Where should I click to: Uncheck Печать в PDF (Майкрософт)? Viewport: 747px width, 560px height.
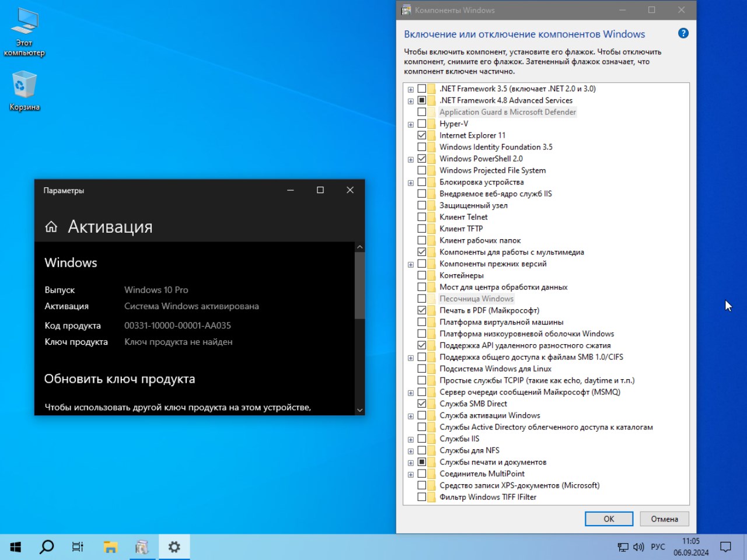pos(422,310)
